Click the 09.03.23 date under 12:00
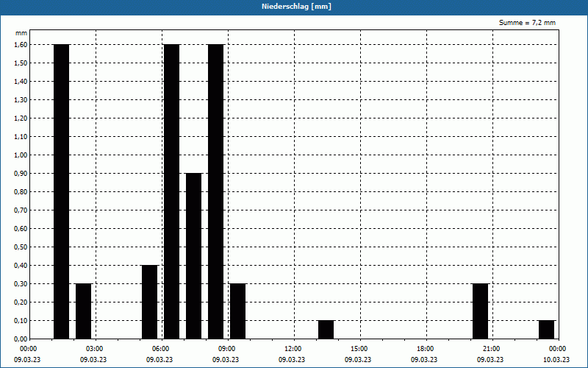This screenshot has width=588, height=368. [x=292, y=360]
